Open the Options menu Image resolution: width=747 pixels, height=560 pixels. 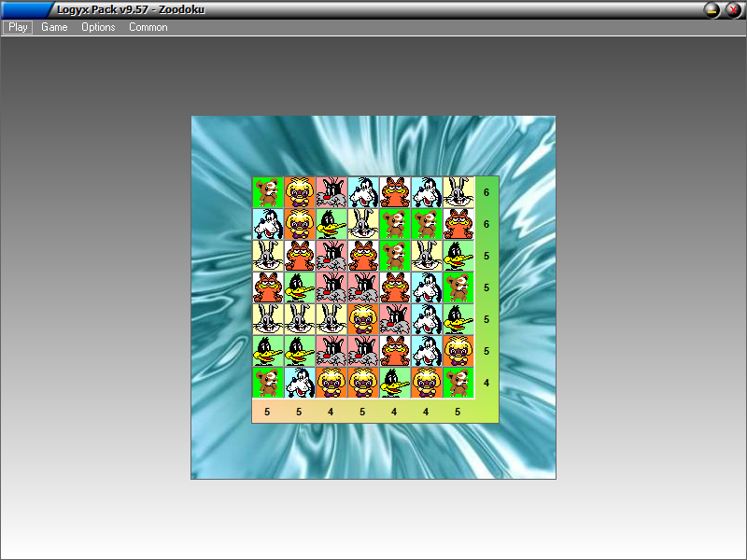pos(98,27)
